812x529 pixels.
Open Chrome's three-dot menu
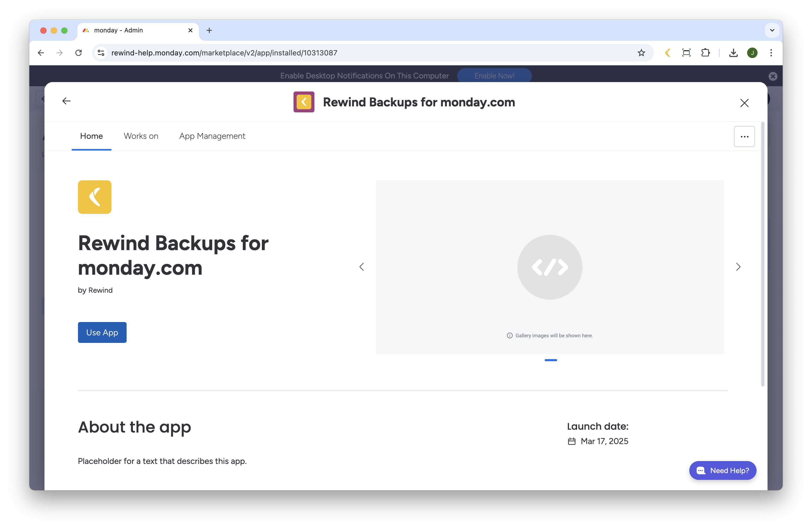771,53
